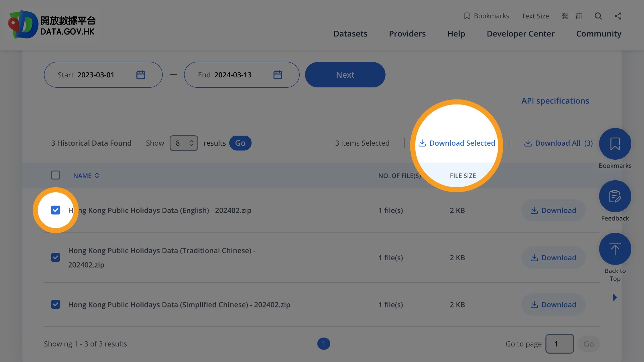Open the Community menu
This screenshot has height=362, width=644.
tap(599, 34)
